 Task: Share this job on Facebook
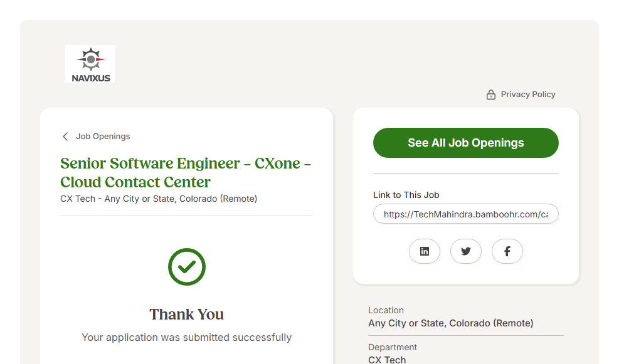[507, 251]
